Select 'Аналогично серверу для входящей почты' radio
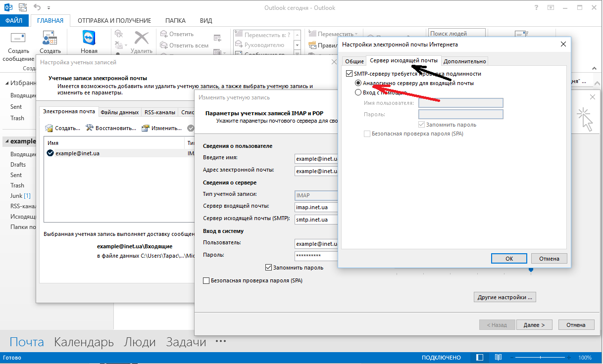The image size is (603, 364). (358, 83)
